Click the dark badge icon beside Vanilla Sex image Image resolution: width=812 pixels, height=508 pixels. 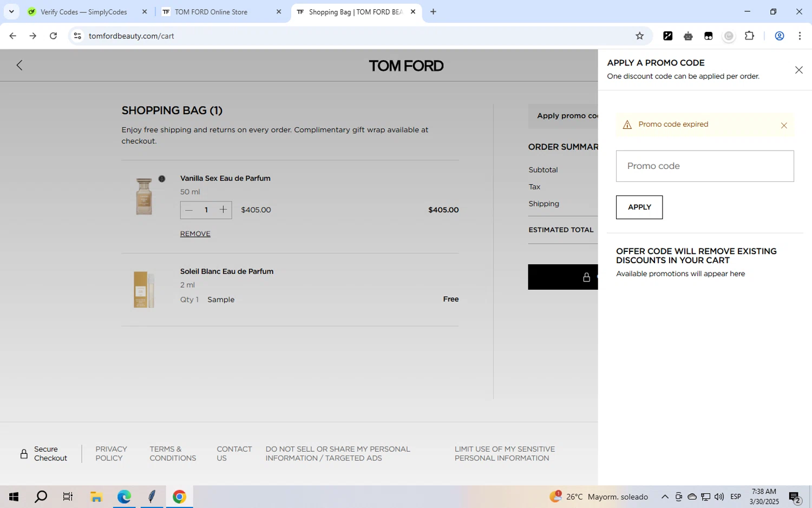pyautogui.click(x=162, y=179)
